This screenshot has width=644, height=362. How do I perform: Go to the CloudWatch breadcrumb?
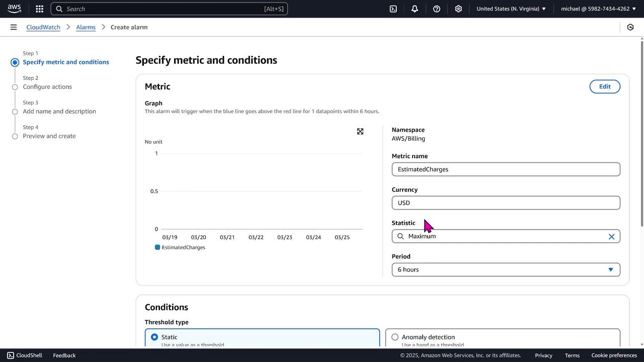point(43,27)
